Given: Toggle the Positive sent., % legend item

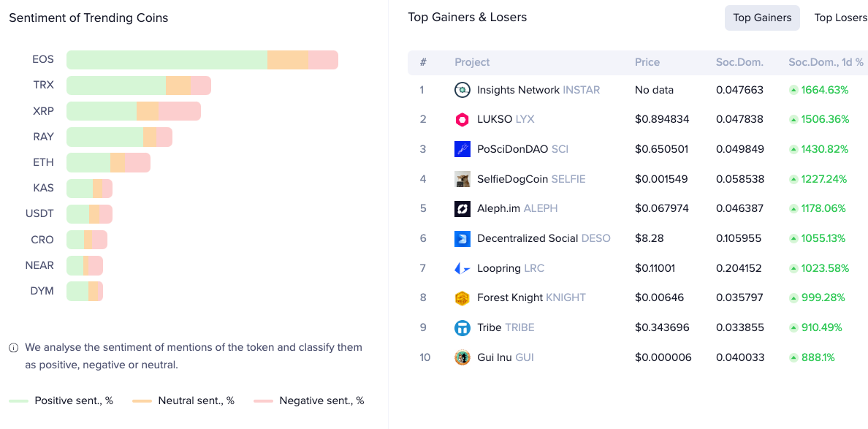Looking at the screenshot, I should pyautogui.click(x=61, y=400).
